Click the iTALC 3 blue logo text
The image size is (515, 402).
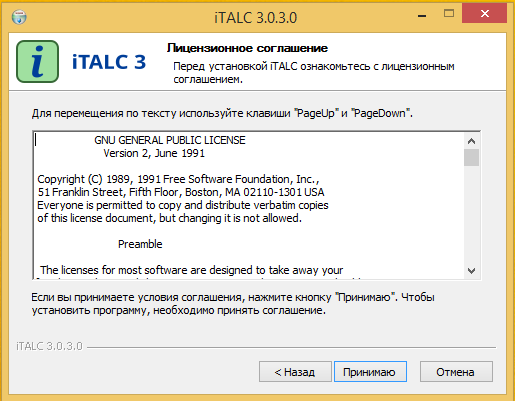click(109, 62)
